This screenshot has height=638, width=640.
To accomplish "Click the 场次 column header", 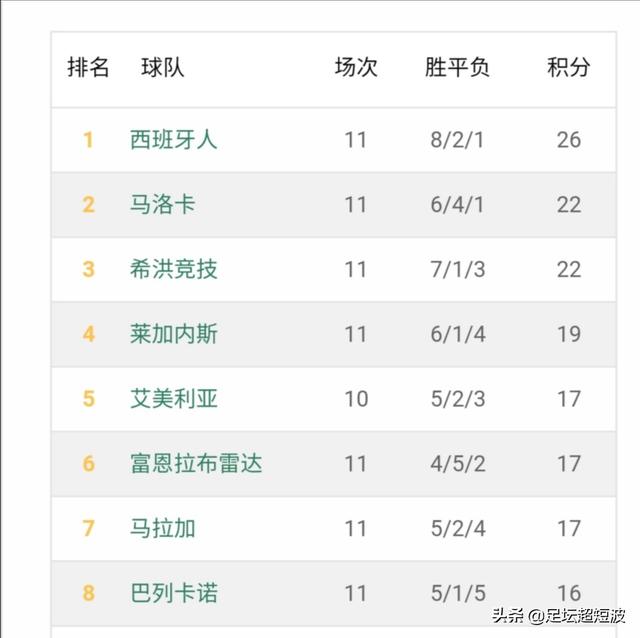I will pyautogui.click(x=356, y=67).
